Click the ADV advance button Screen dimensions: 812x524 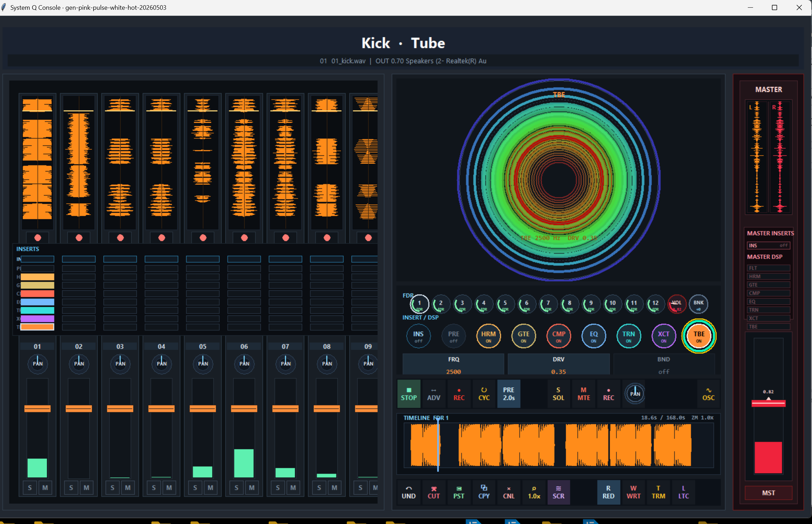point(434,394)
